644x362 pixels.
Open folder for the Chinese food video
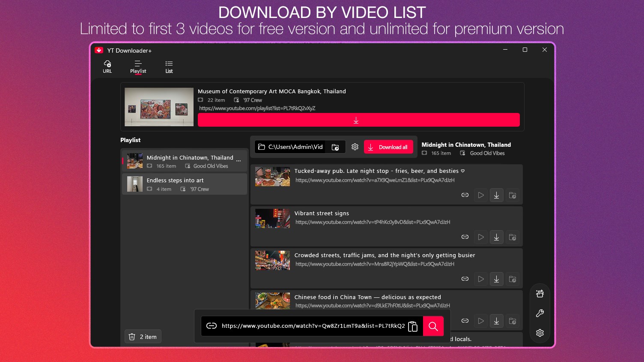point(513,321)
